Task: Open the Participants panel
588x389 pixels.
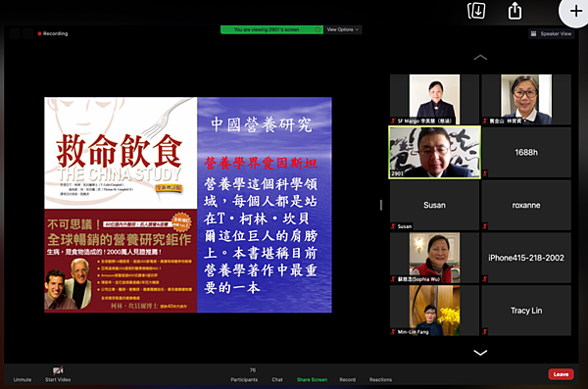Action: (x=244, y=375)
